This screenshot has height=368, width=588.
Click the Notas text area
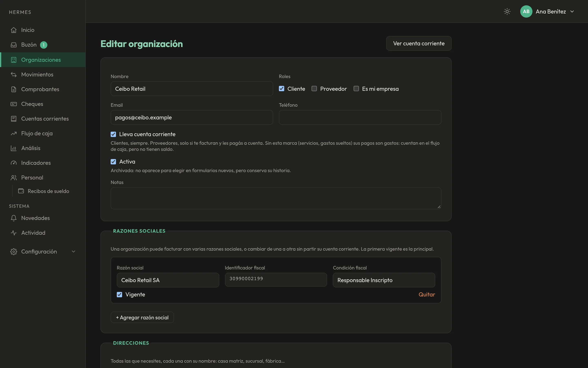click(276, 198)
